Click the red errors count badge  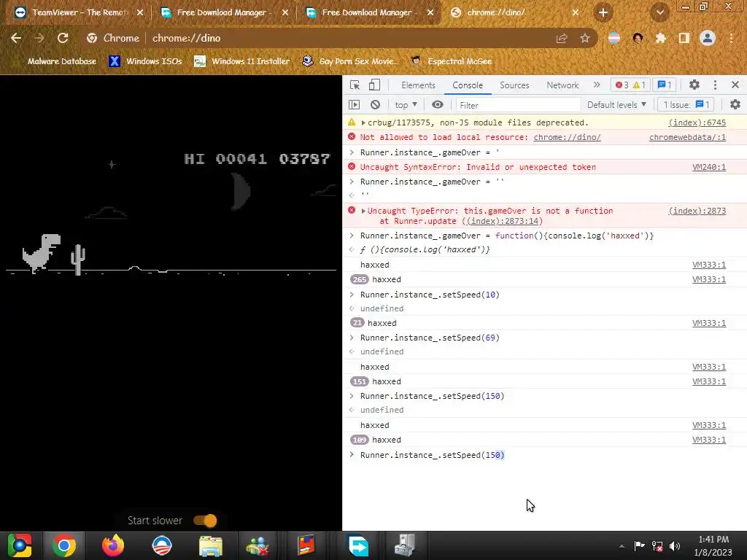click(622, 85)
